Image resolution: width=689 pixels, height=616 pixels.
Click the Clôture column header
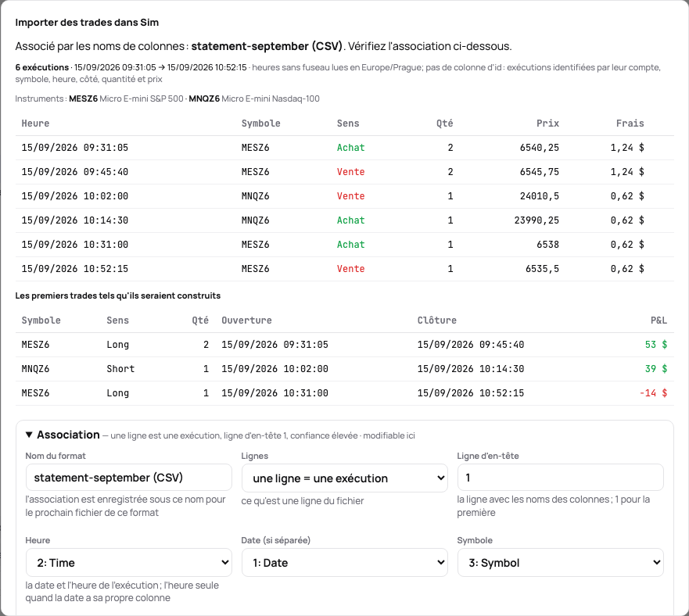436,321
